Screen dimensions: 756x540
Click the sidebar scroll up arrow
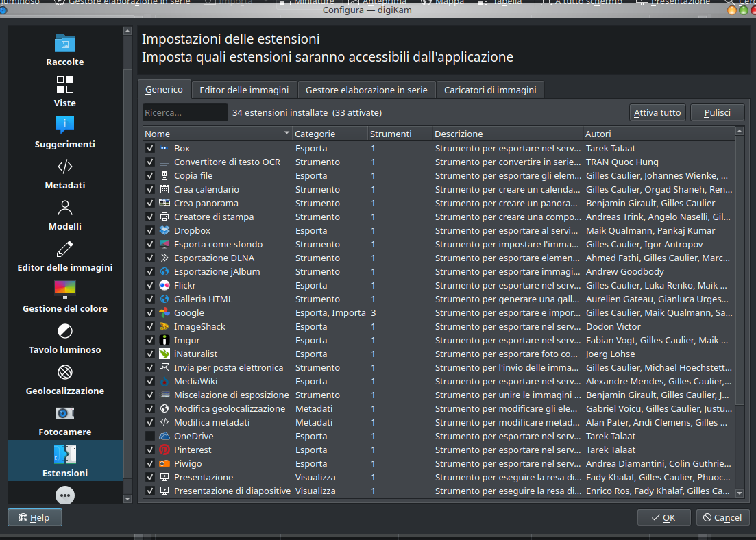[127, 31]
